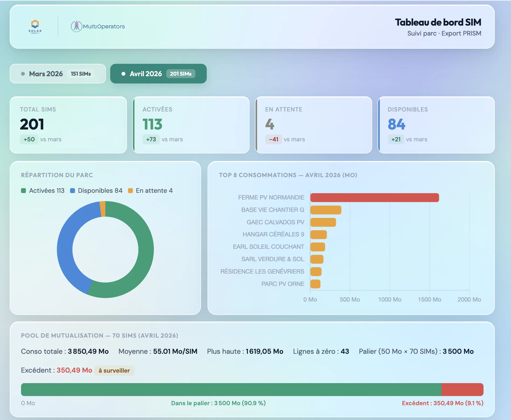The width and height of the screenshot is (511, 420).
Task: Click the '2000 Mo' axis label
Action: tap(469, 299)
